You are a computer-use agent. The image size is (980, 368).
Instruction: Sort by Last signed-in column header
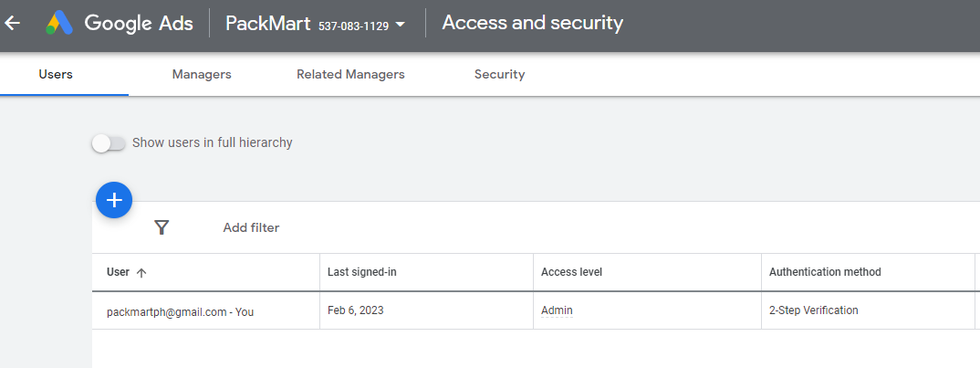[362, 272]
